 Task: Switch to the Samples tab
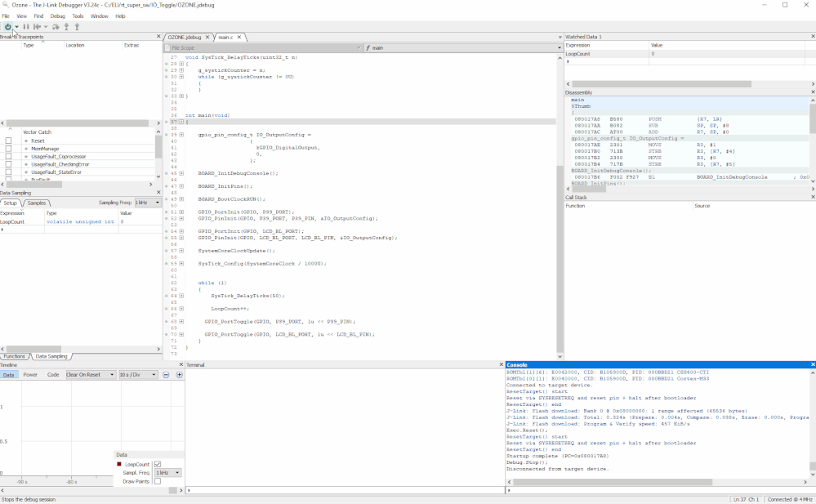pyautogui.click(x=36, y=203)
